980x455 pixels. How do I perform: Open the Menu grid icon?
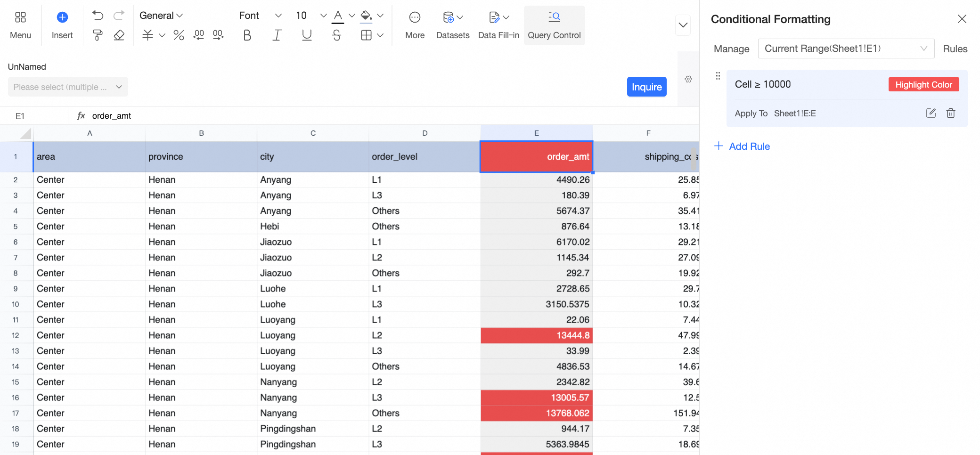pos(20,17)
